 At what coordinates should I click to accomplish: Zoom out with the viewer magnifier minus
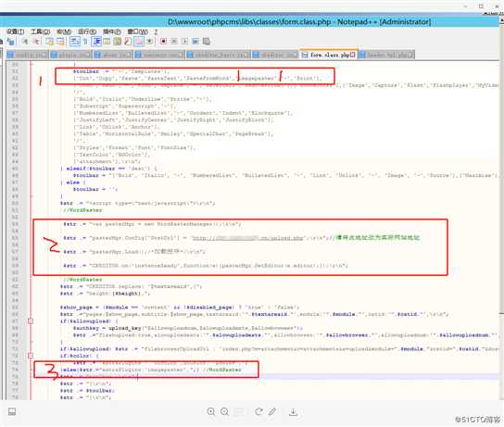[225, 412]
